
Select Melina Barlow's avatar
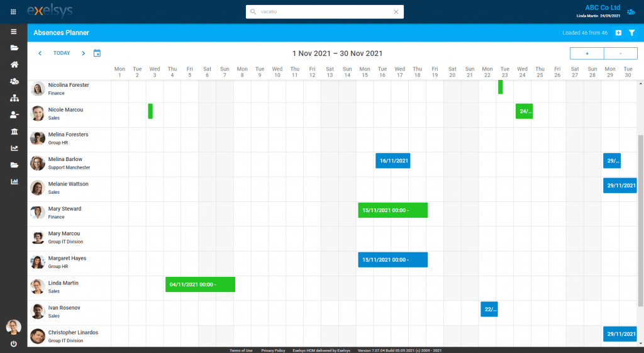pos(37,163)
